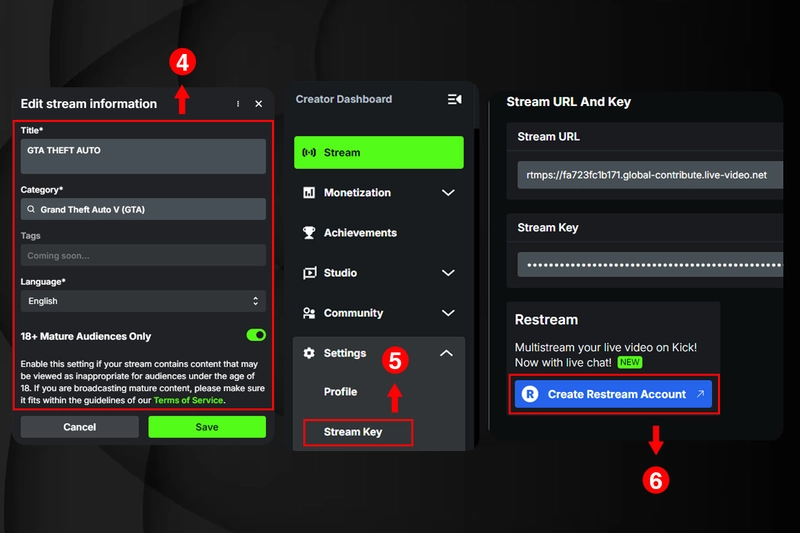Click the Restream heading text
The height and width of the screenshot is (533, 800).
[546, 320]
